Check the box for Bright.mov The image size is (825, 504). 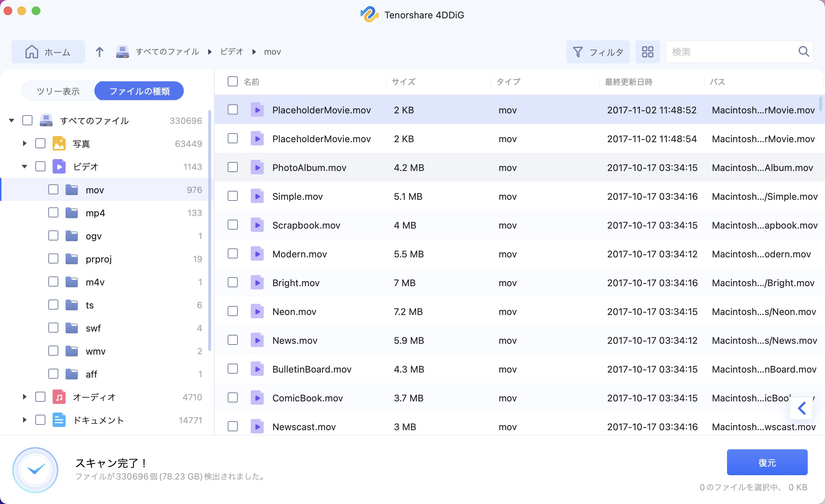point(233,282)
